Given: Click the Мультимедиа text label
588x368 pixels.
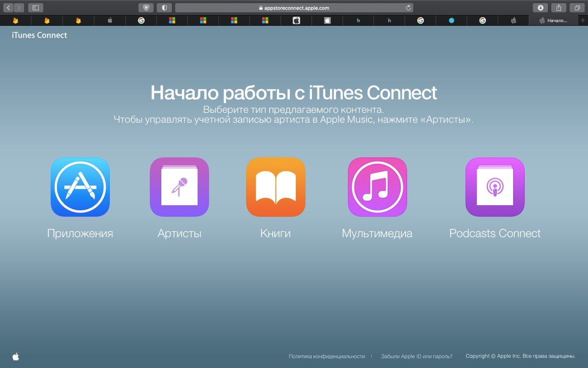Looking at the screenshot, I should (377, 234).
